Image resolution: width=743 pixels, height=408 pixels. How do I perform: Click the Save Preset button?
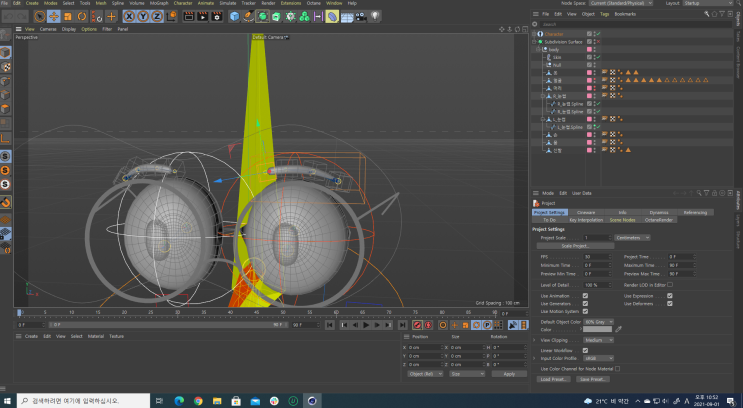593,379
